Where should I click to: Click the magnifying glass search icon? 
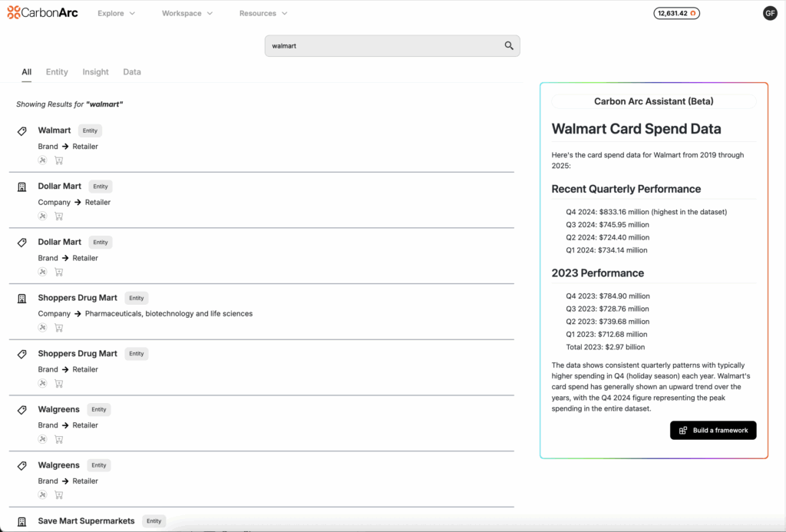[x=509, y=45]
